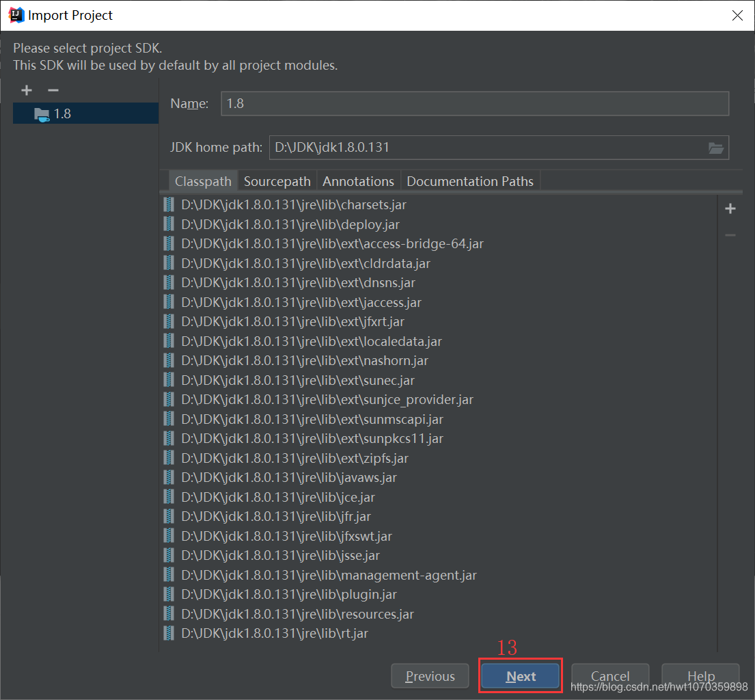The height and width of the screenshot is (700, 755).
Task: Click the jar icon beside jsse.jar
Action: click(169, 556)
